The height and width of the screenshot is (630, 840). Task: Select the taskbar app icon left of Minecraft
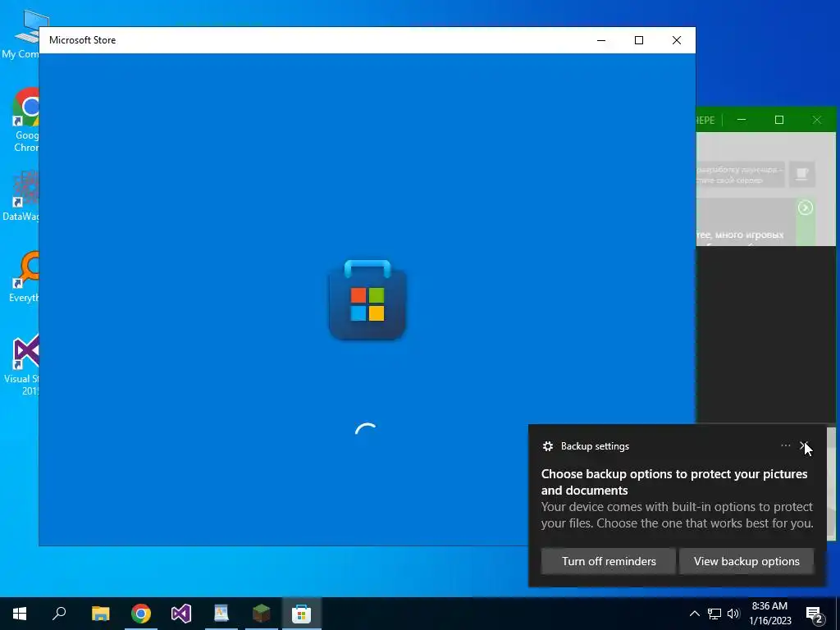pyautogui.click(x=221, y=614)
